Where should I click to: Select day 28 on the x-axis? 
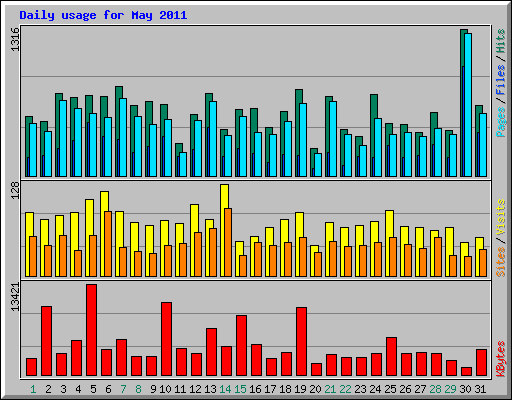(x=435, y=389)
